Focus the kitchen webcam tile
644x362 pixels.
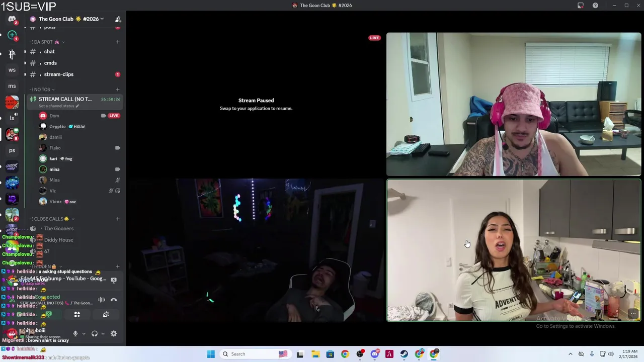pos(514,250)
